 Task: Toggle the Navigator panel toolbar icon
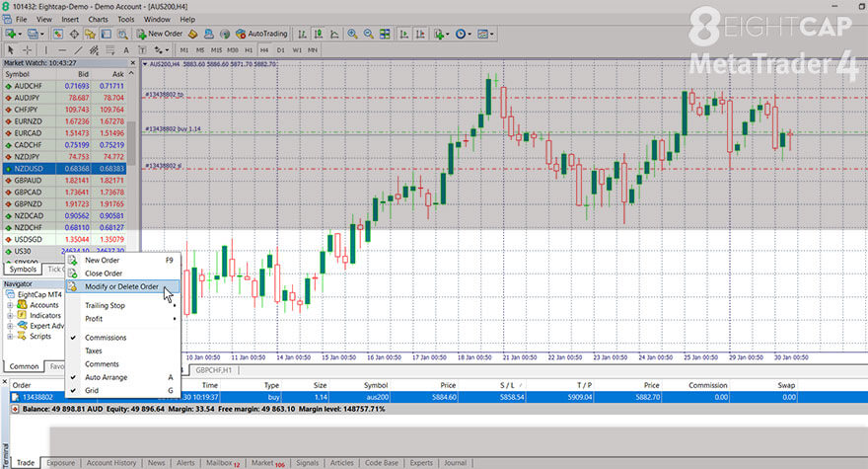pyautogui.click(x=90, y=34)
